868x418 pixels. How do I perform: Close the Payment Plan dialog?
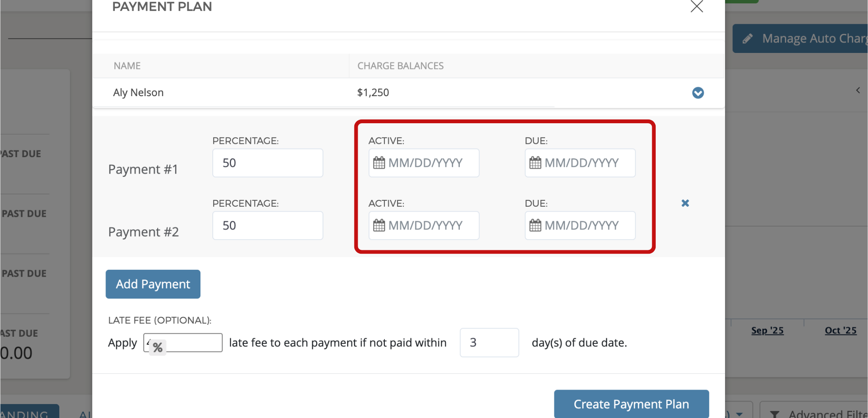696,7
